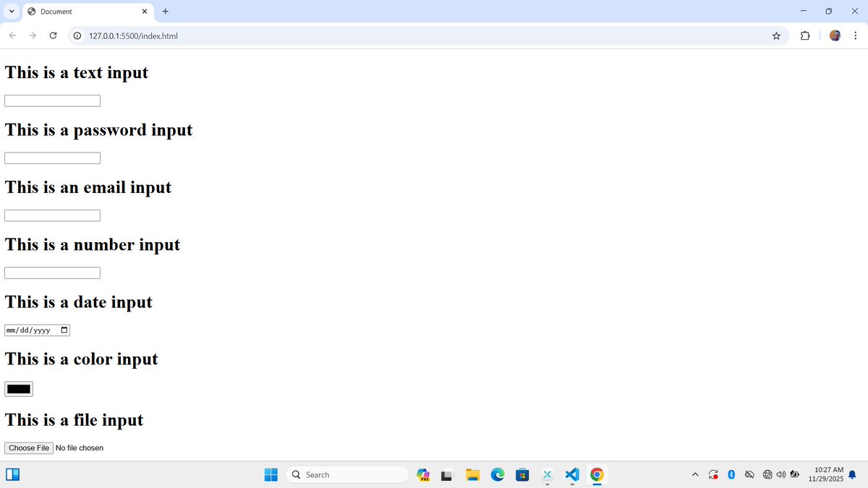Open the notification bell
The image size is (868, 488).
852,475
